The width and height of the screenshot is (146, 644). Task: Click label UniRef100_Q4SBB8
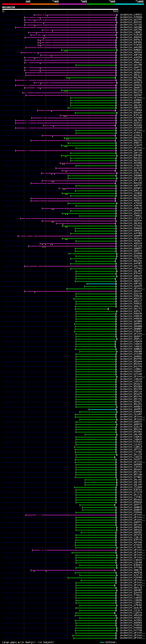coord(131,321)
